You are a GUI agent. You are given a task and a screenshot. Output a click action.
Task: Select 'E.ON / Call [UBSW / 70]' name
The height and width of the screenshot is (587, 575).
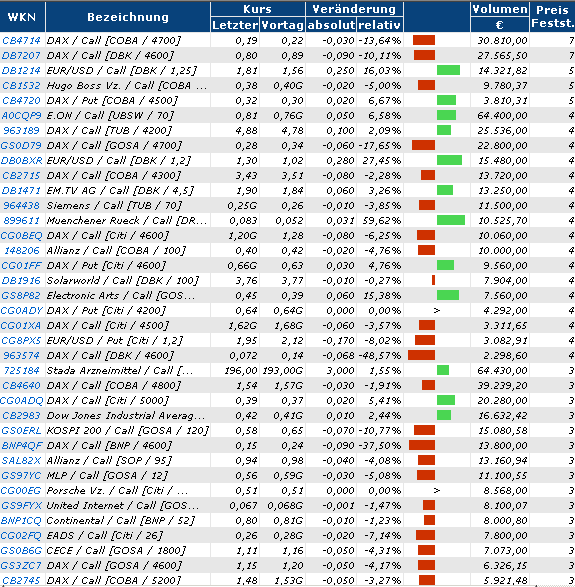tap(110, 115)
